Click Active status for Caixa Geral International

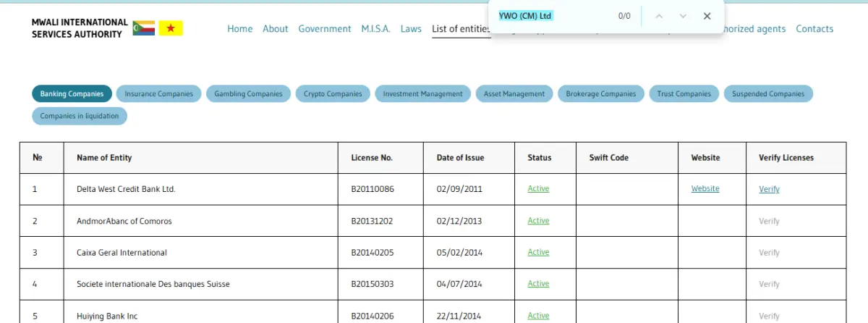pos(538,253)
